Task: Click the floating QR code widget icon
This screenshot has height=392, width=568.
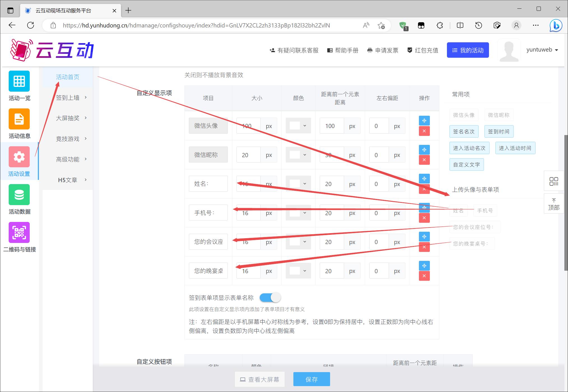Action: 553,181
